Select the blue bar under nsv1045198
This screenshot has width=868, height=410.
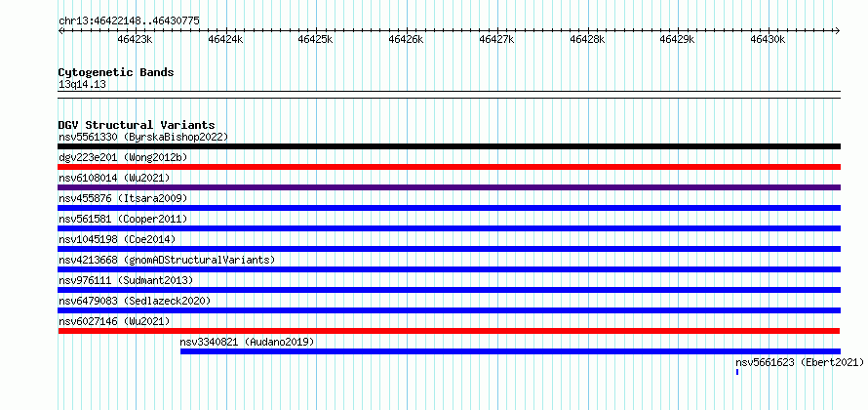(449, 249)
